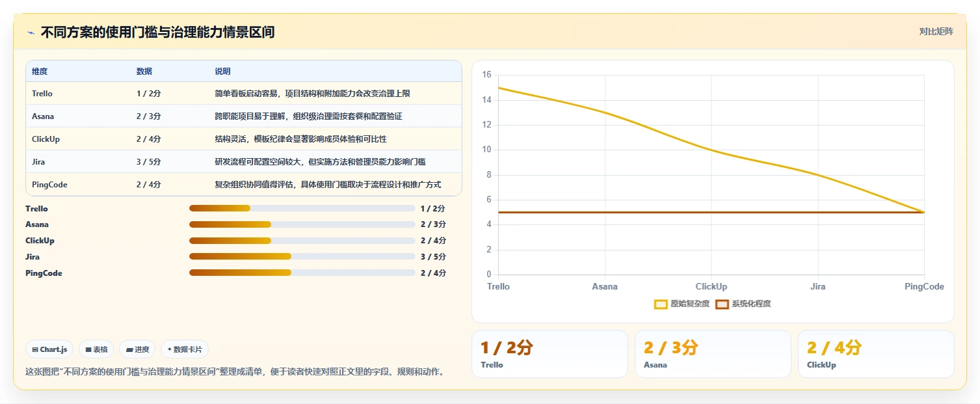Click the ClickUp x-axis label on chart
980x404 pixels.
(711, 286)
